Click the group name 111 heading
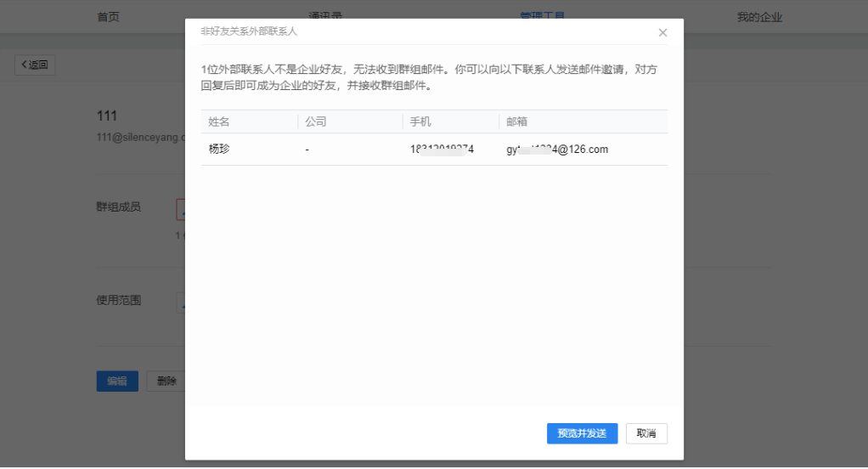 click(107, 116)
